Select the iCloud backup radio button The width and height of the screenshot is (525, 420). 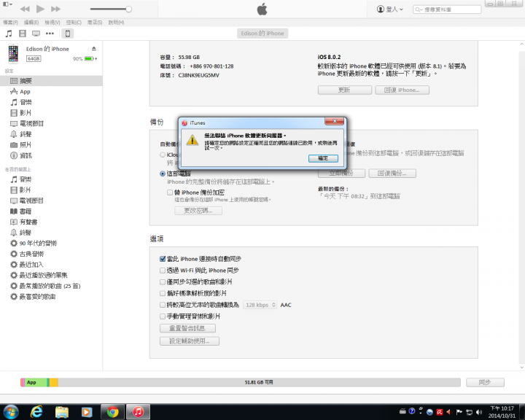click(x=163, y=155)
